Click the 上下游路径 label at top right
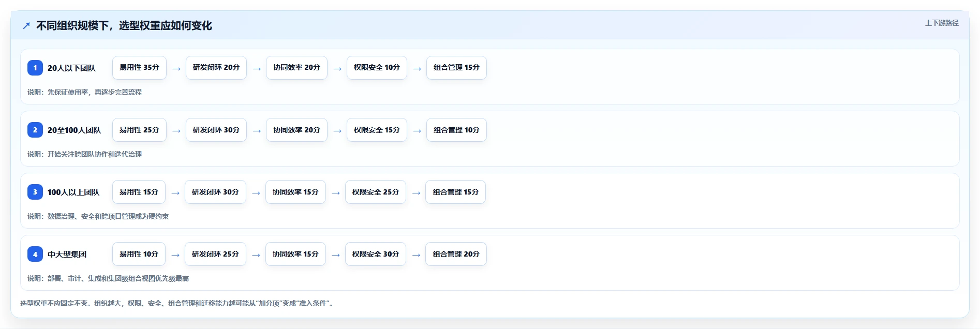This screenshot has height=329, width=980. click(942, 23)
